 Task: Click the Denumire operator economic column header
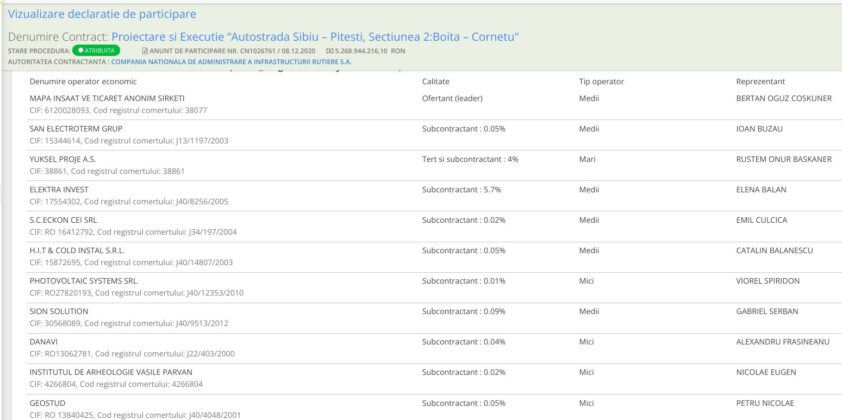tap(82, 81)
